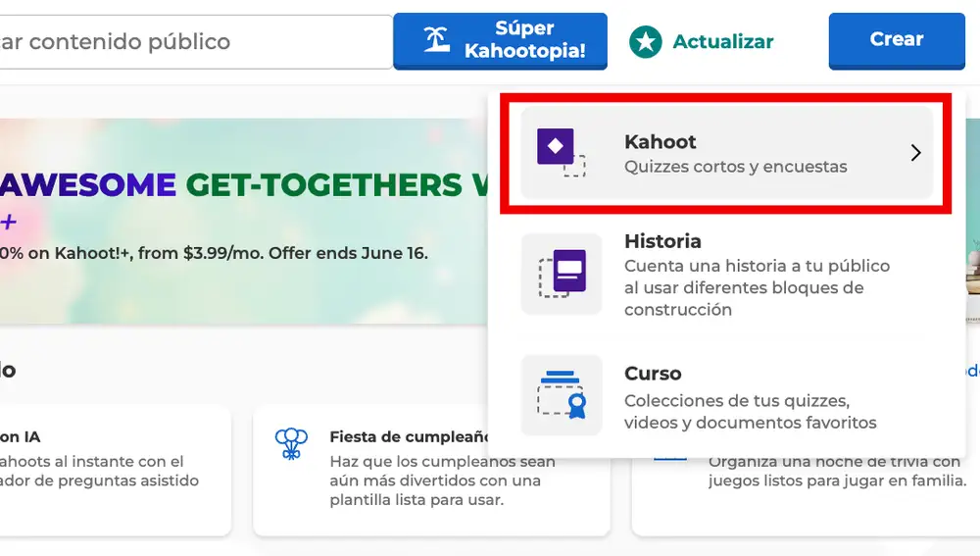Screen dimensions: 980x556
Task: Click the Curso certificate ribbon icon
Action: (562, 395)
